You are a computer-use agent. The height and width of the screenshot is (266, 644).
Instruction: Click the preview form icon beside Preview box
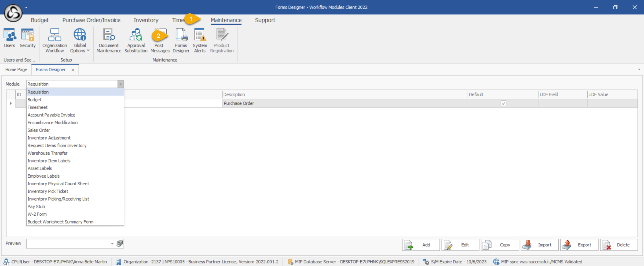(x=120, y=243)
